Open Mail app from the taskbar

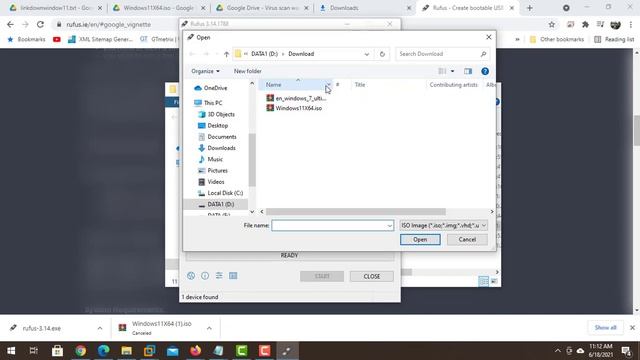tap(173, 351)
